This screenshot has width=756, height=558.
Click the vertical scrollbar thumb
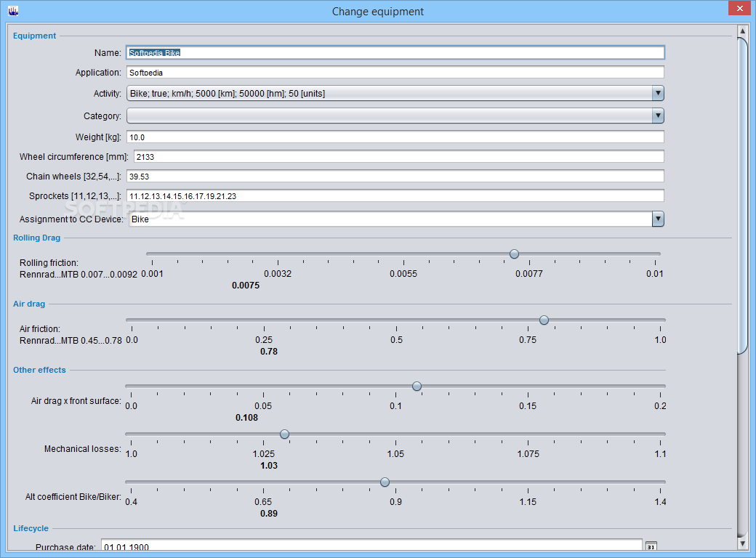742,195
